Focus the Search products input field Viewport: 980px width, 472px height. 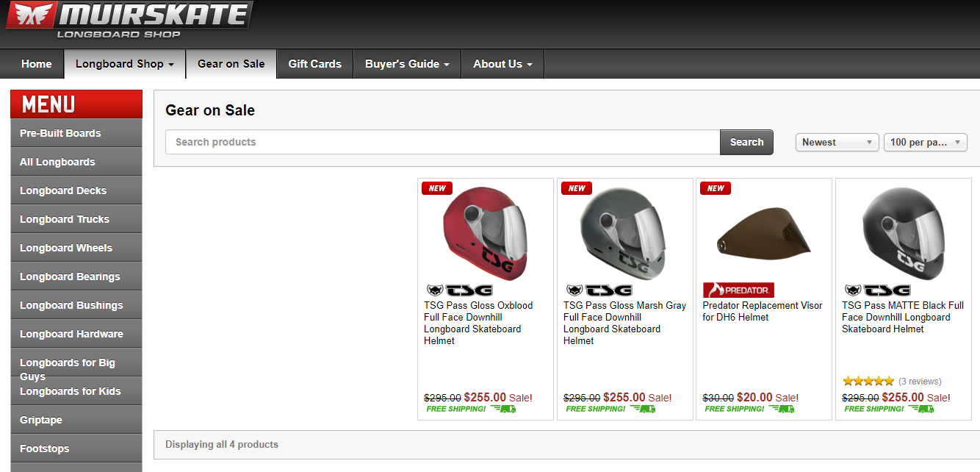(x=442, y=143)
